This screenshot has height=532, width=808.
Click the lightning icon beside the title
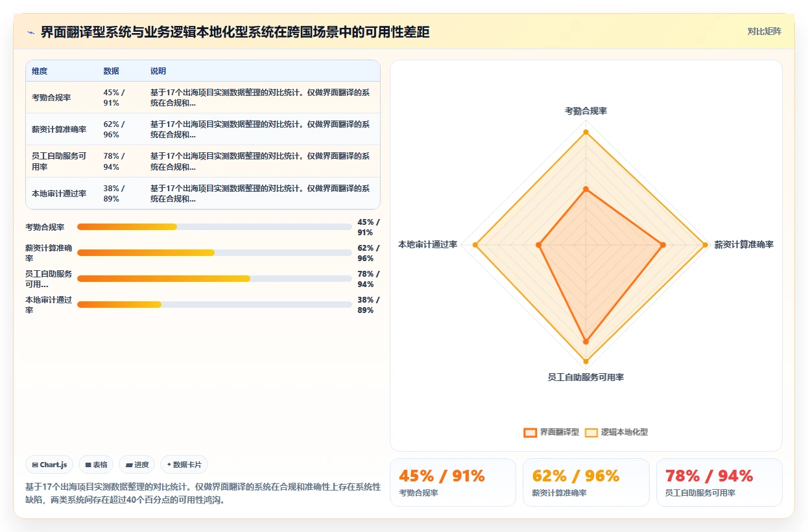(x=30, y=32)
